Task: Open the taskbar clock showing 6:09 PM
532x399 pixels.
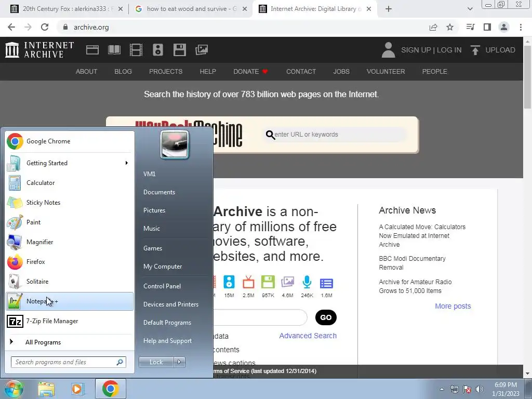Action: [x=506, y=389]
